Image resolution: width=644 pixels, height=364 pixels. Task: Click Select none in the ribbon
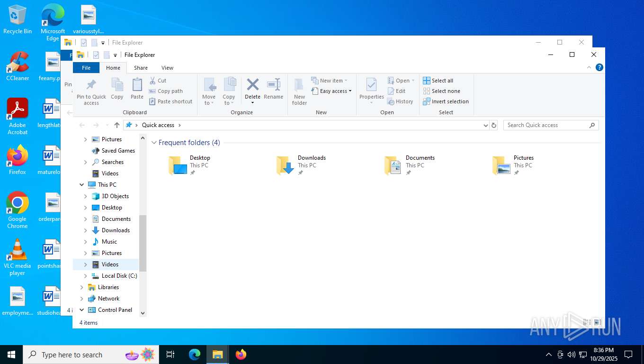point(441,91)
